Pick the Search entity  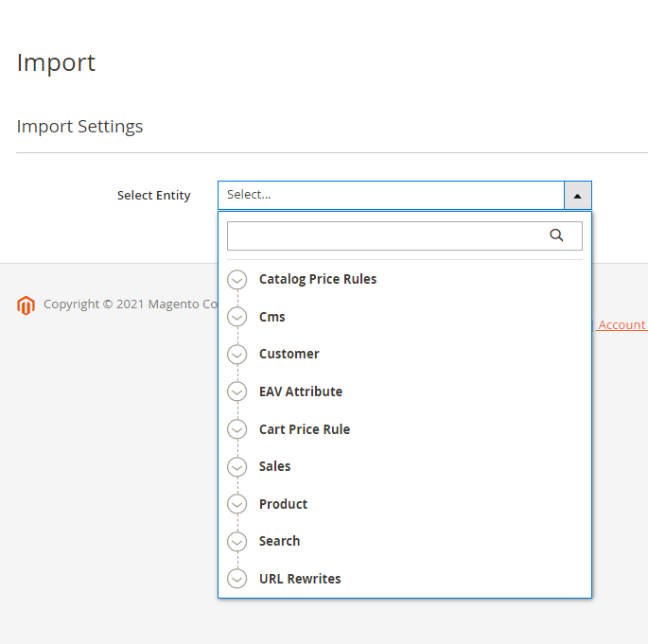tap(279, 541)
